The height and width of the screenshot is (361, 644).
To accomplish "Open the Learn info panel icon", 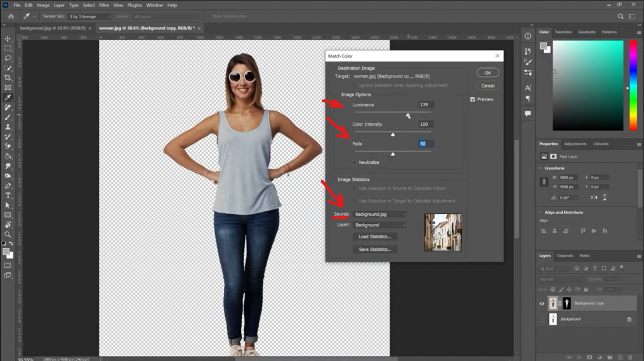I will pyautogui.click(x=528, y=36).
